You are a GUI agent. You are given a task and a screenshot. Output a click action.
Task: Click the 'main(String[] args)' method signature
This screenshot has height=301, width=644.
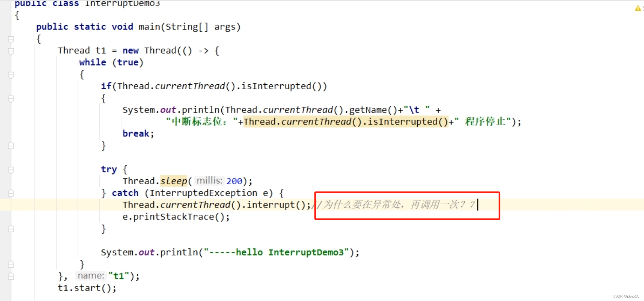coord(190,27)
